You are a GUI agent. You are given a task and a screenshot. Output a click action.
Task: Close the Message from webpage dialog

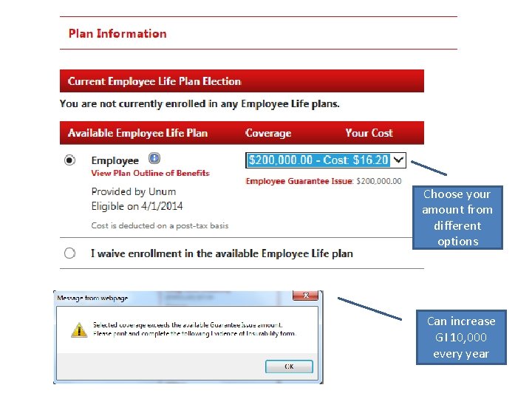point(305,296)
